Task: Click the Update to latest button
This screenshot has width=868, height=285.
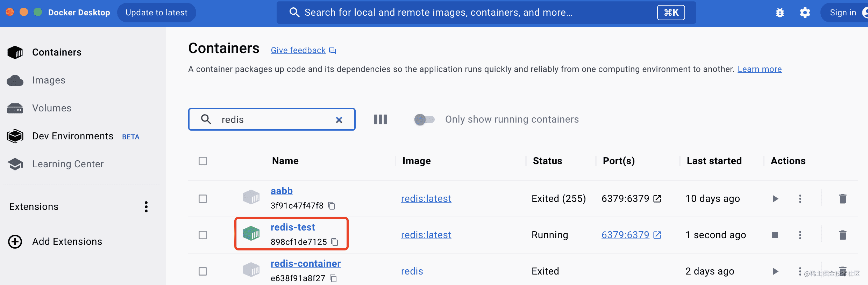Action: point(156,13)
